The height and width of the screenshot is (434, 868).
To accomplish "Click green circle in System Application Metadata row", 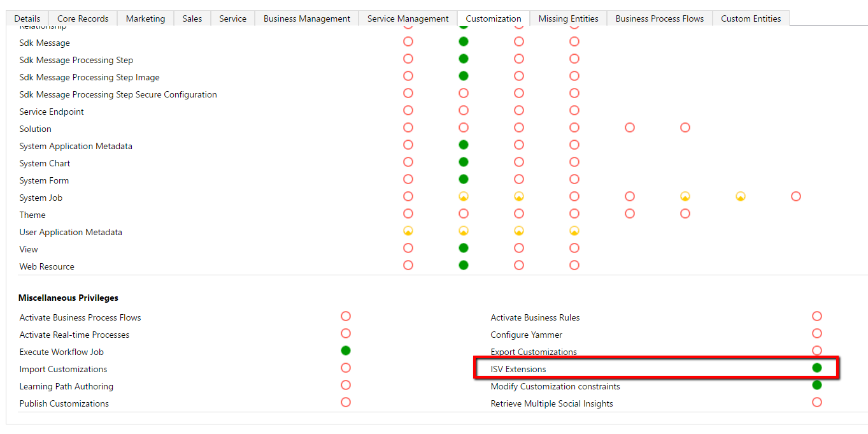I will 464,145.
